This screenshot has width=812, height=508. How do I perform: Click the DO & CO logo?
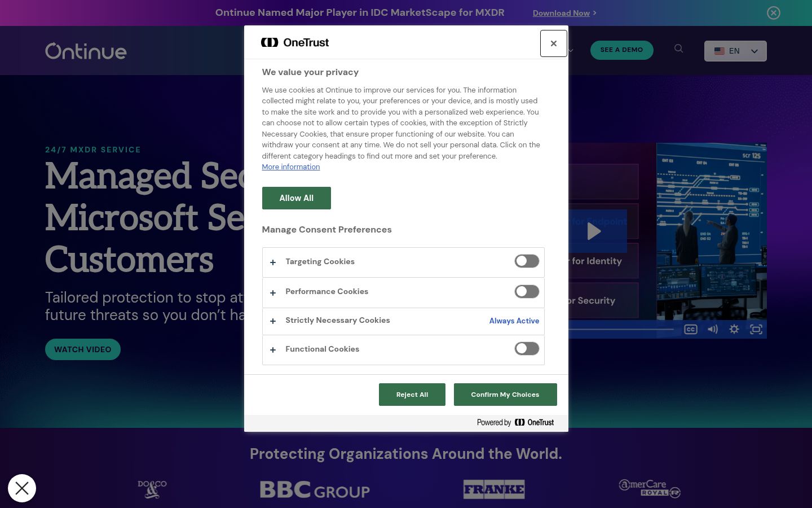click(x=152, y=489)
